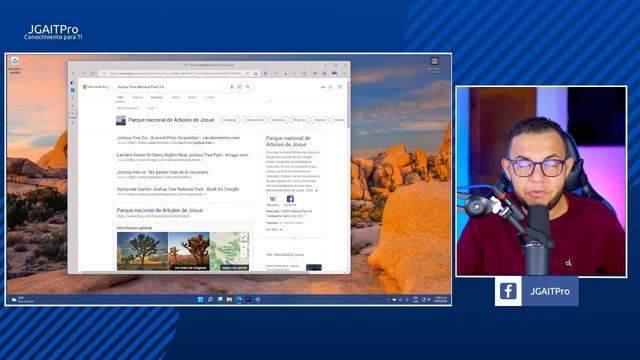Open 'Joshua tree ca- No gastes más' result

162,172
